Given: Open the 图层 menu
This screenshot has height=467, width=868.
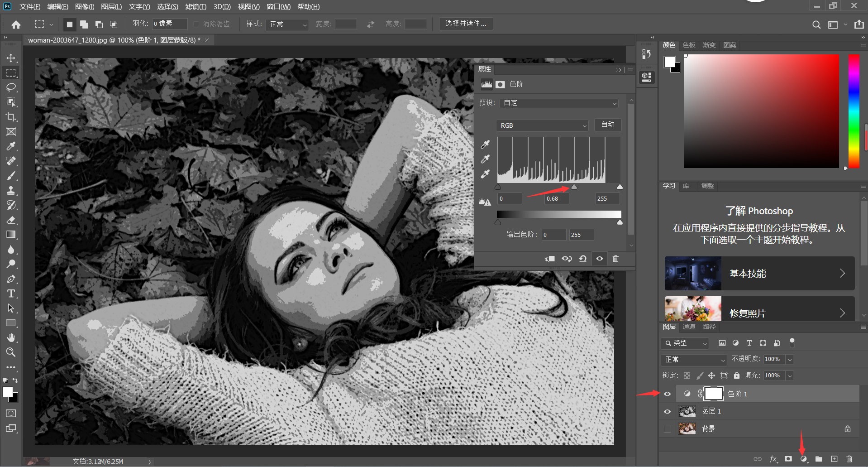Looking at the screenshot, I should pyautogui.click(x=111, y=7).
